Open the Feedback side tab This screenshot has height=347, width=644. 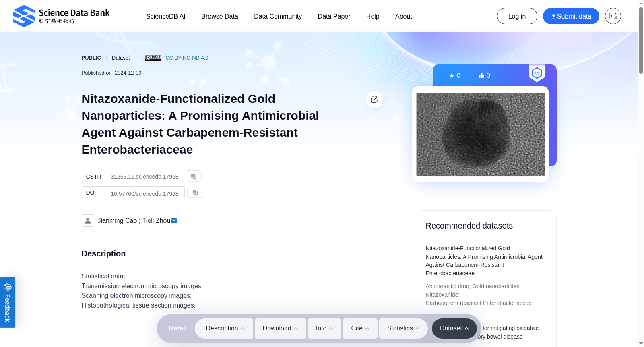[x=8, y=302]
